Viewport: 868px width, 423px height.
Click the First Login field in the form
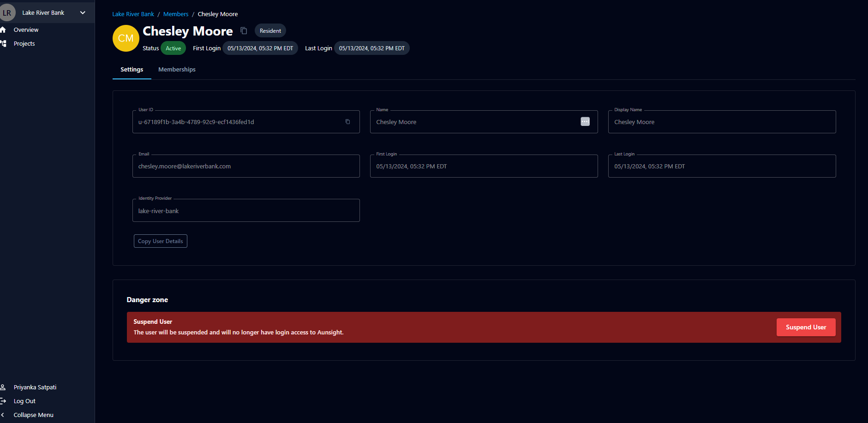click(484, 166)
